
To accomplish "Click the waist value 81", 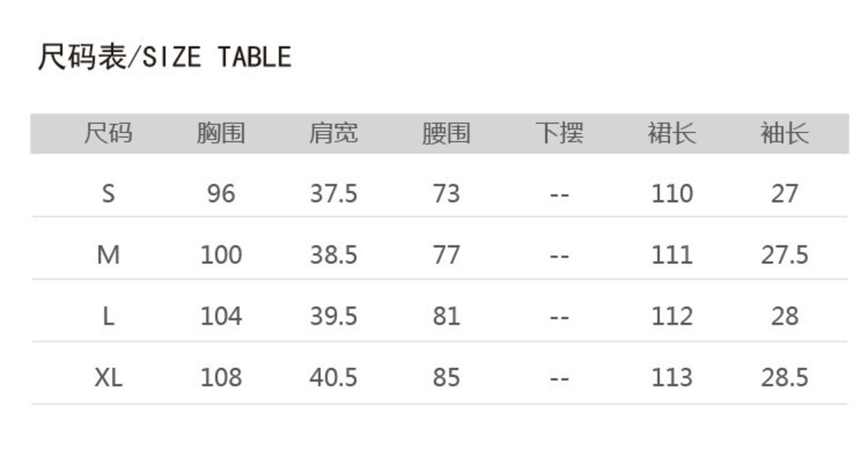I will (446, 316).
